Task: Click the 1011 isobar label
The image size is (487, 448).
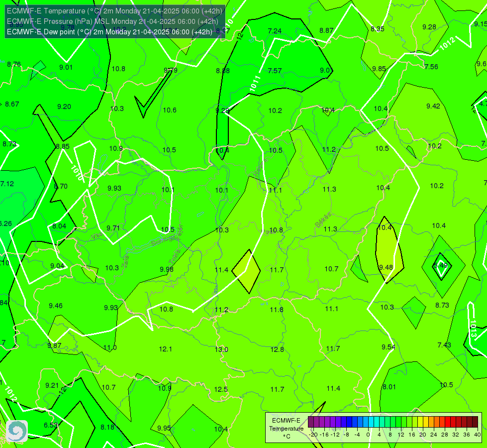Action: 255,84
